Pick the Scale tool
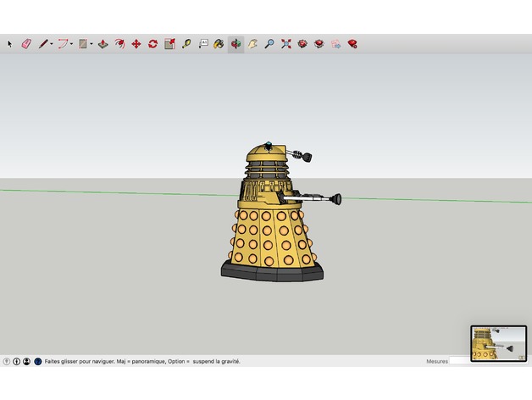 point(169,43)
